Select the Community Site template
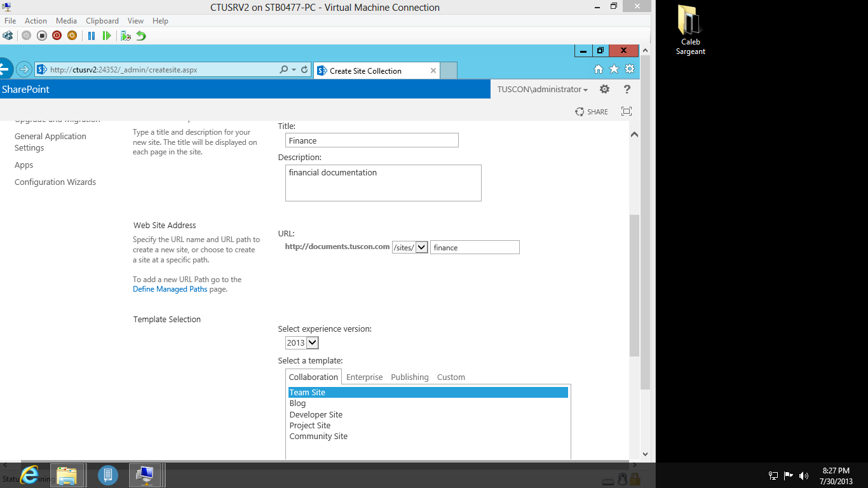The width and height of the screenshot is (868, 488). click(428, 437)
